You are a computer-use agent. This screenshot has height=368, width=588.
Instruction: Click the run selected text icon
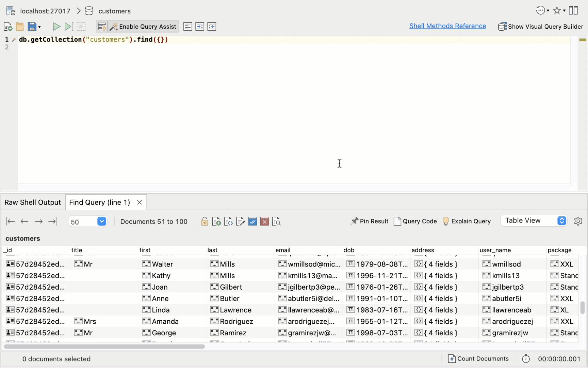pyautogui.click(x=81, y=27)
